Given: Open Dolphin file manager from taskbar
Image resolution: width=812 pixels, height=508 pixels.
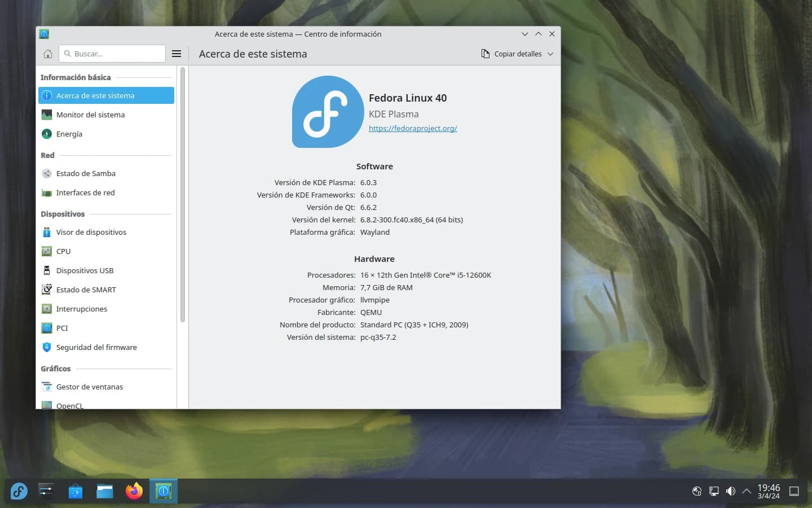Looking at the screenshot, I should (105, 491).
